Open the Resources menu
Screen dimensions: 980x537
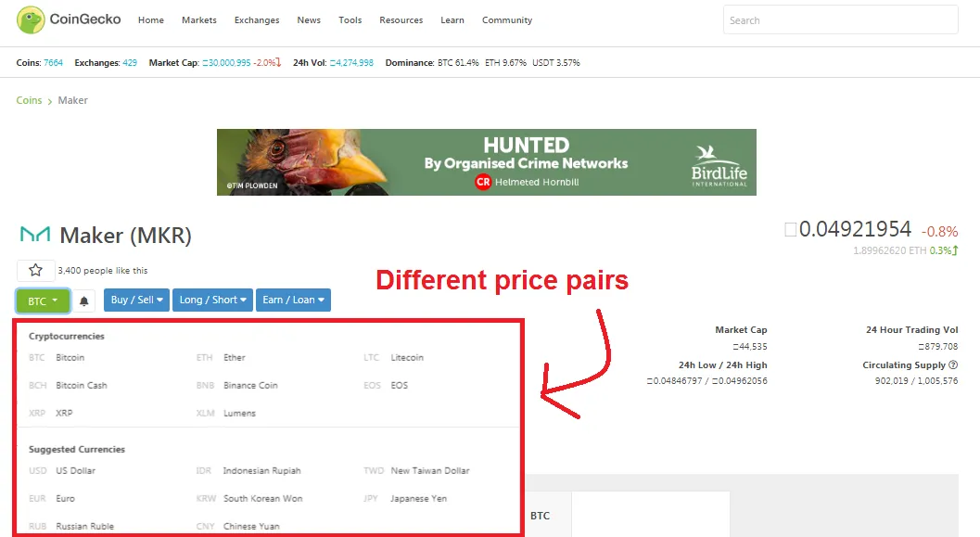click(x=401, y=20)
